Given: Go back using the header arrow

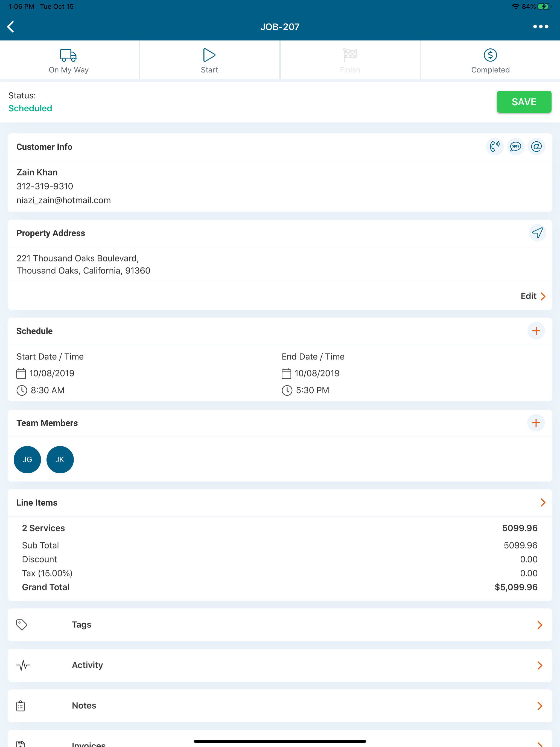Looking at the screenshot, I should click(x=11, y=27).
